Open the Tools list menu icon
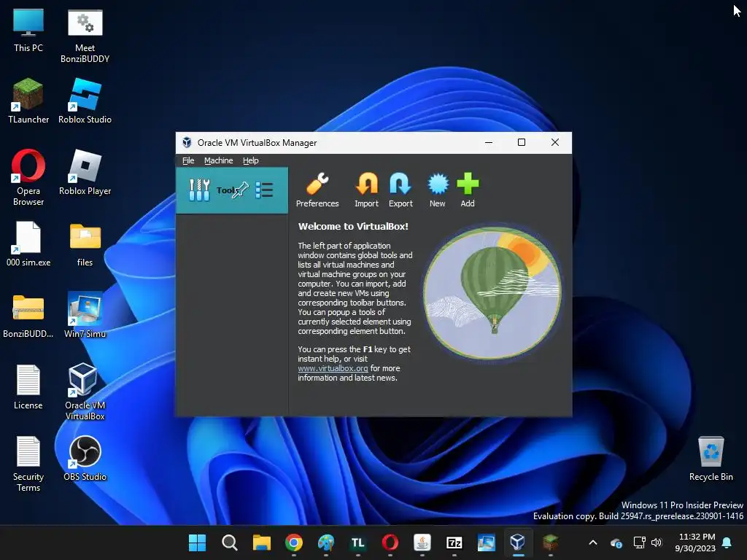 [264, 190]
